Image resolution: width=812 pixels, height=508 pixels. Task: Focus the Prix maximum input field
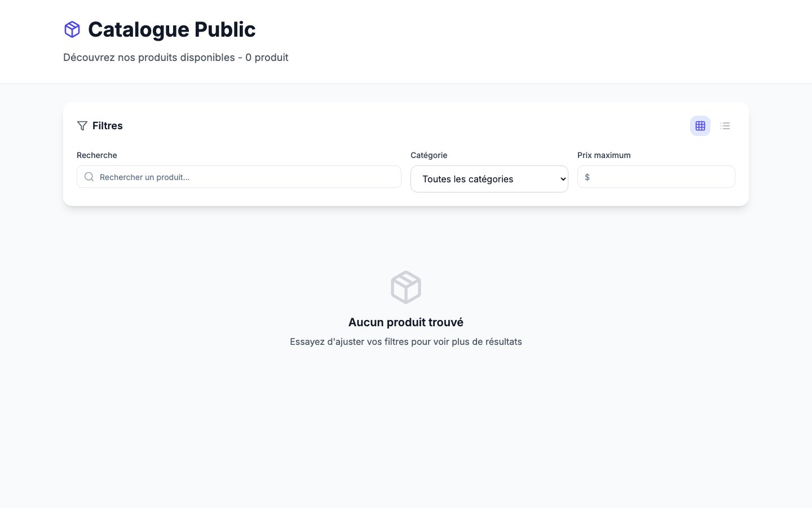pyautogui.click(x=656, y=177)
